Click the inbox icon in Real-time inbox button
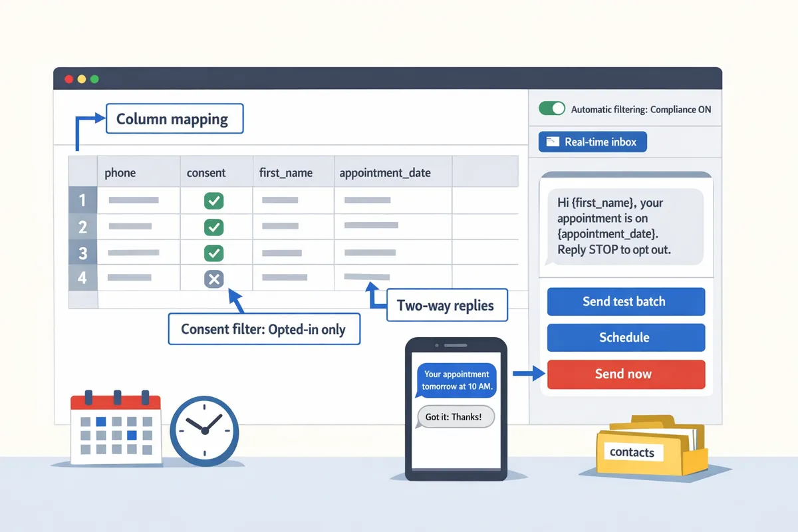Viewport: 798px width, 532px height. click(552, 142)
